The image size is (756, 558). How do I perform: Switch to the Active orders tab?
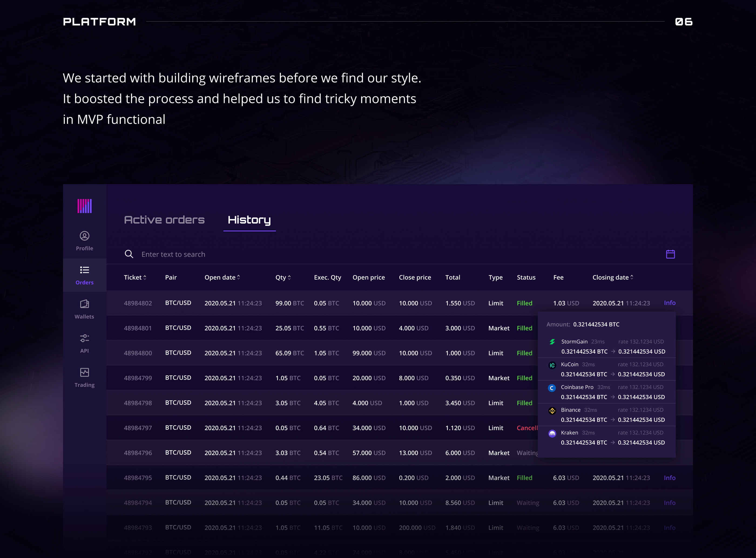point(164,220)
